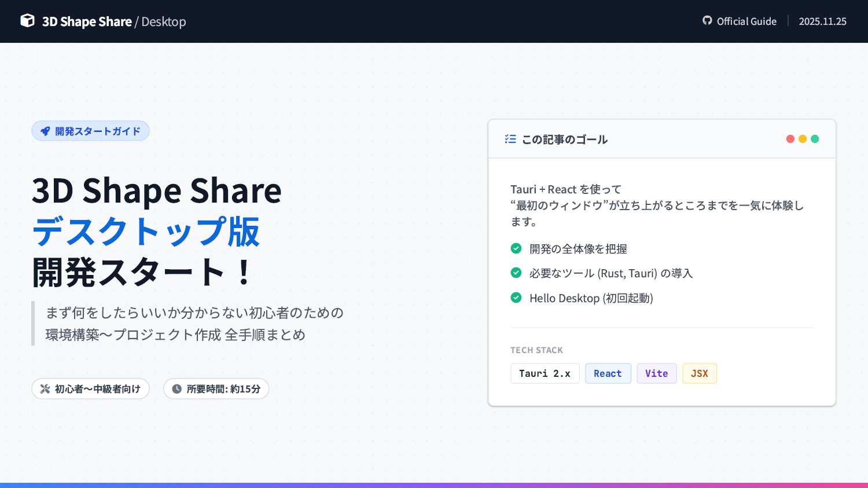The width and height of the screenshot is (868, 488).
Task: Click the line Tauri + React を使って
Action: coord(566,189)
